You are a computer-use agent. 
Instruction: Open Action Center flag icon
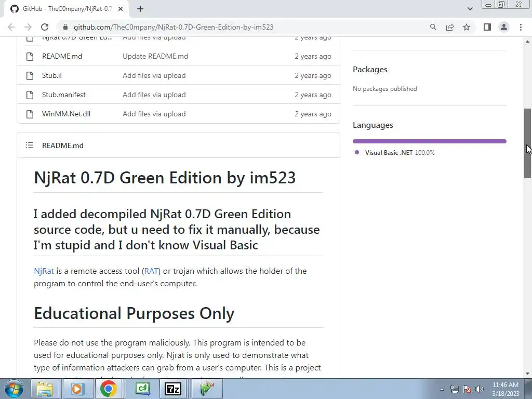(467, 389)
